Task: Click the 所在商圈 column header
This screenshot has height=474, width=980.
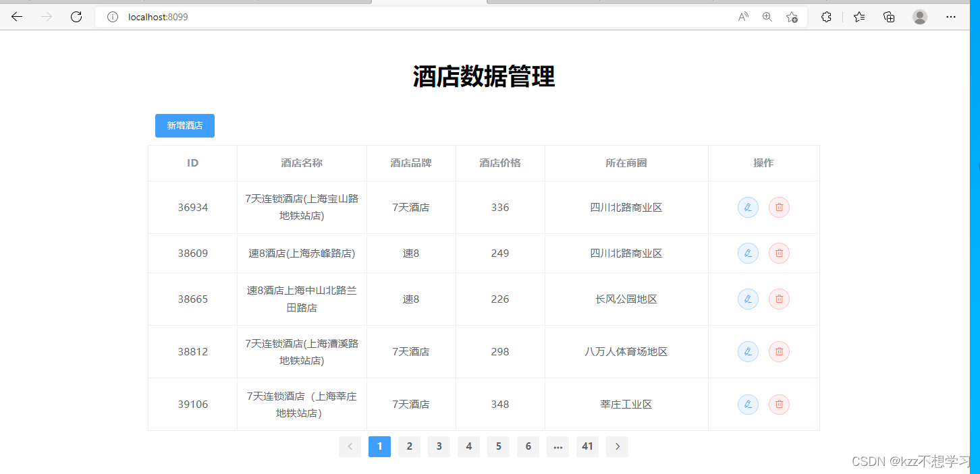Action: [626, 163]
